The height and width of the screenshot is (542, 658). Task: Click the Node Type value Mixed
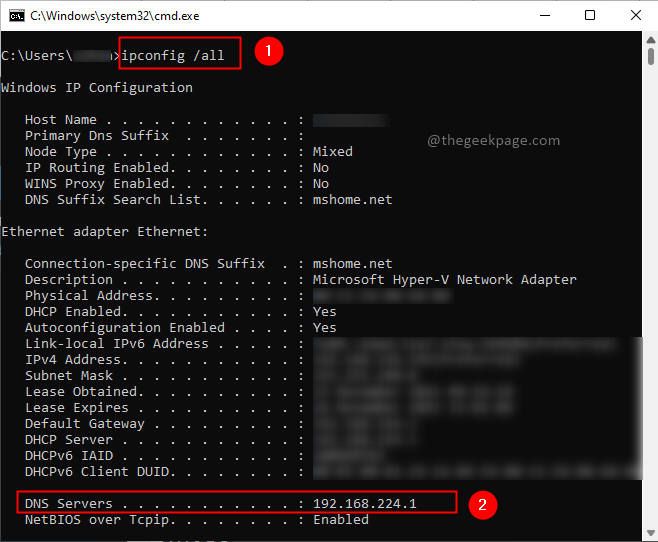click(333, 151)
